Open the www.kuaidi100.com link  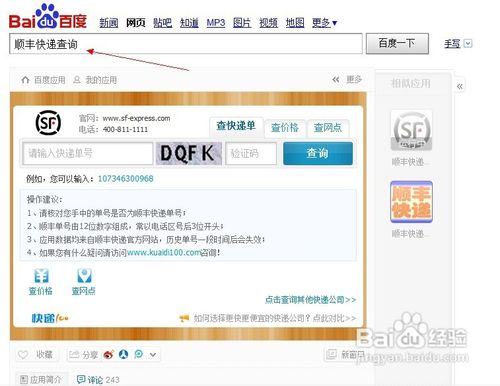pyautogui.click(x=164, y=253)
